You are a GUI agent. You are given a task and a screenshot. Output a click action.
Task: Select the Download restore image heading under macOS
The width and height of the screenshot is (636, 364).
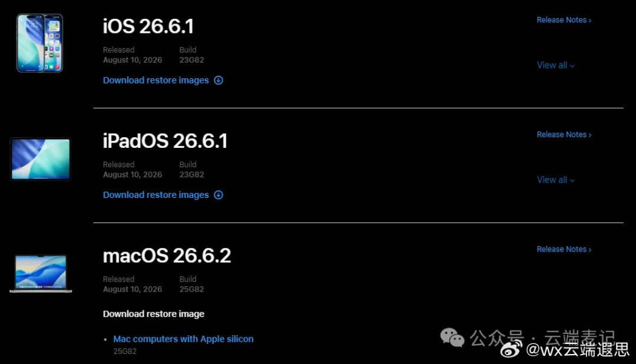153,314
